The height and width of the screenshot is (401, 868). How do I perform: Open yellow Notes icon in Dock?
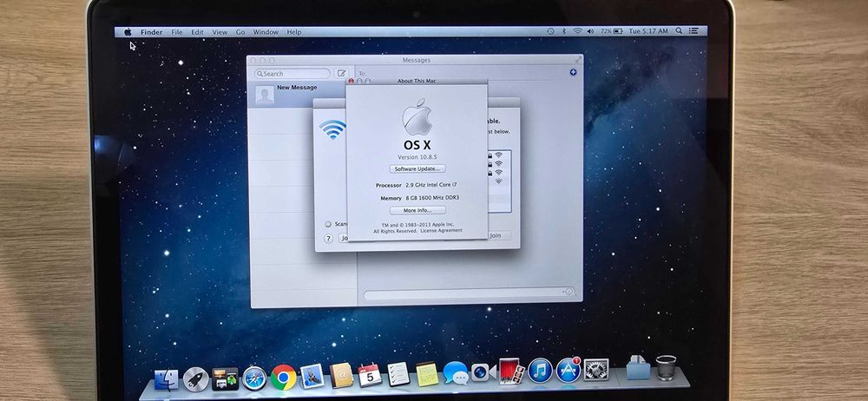click(427, 374)
